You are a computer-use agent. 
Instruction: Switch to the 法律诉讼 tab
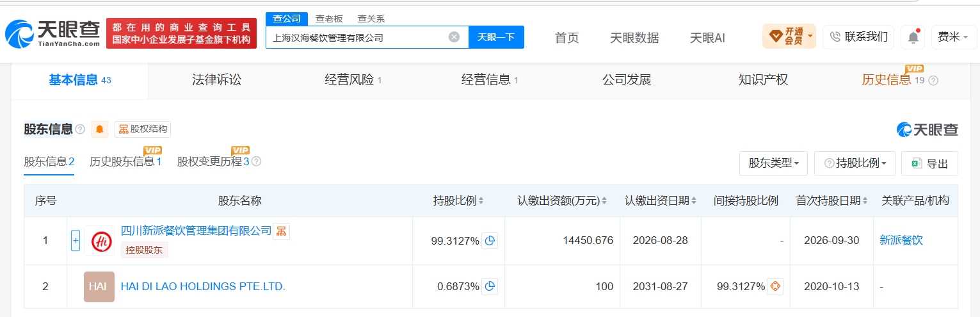pos(216,80)
